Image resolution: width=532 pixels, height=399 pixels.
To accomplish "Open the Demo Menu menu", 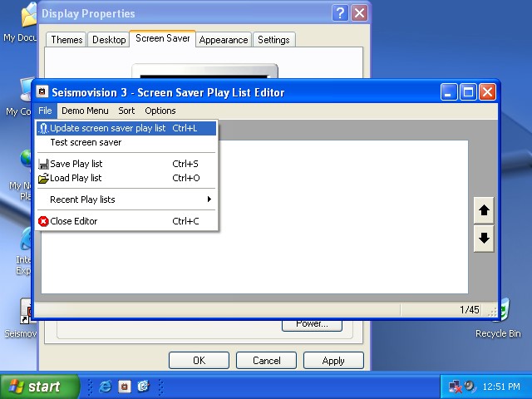I will point(85,111).
